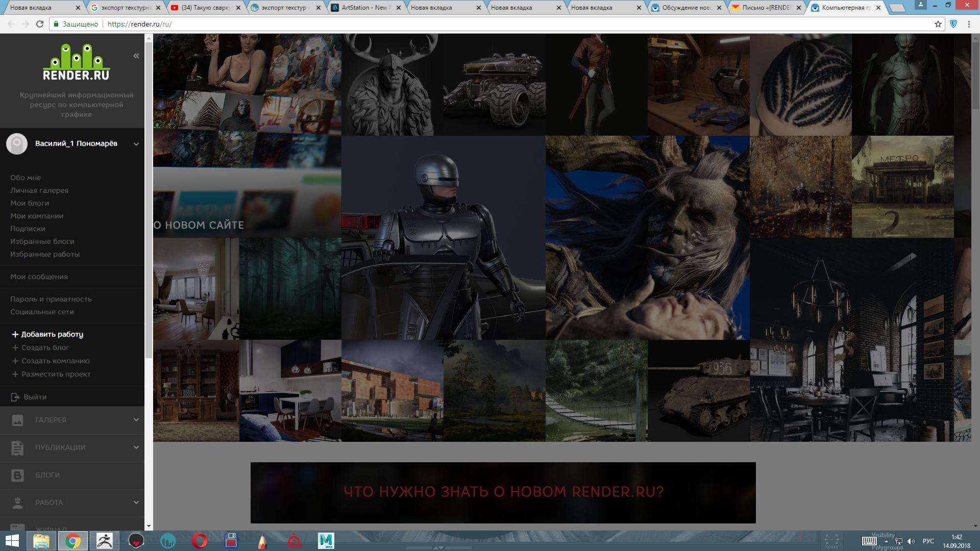Open Личная галерея link

(39, 190)
